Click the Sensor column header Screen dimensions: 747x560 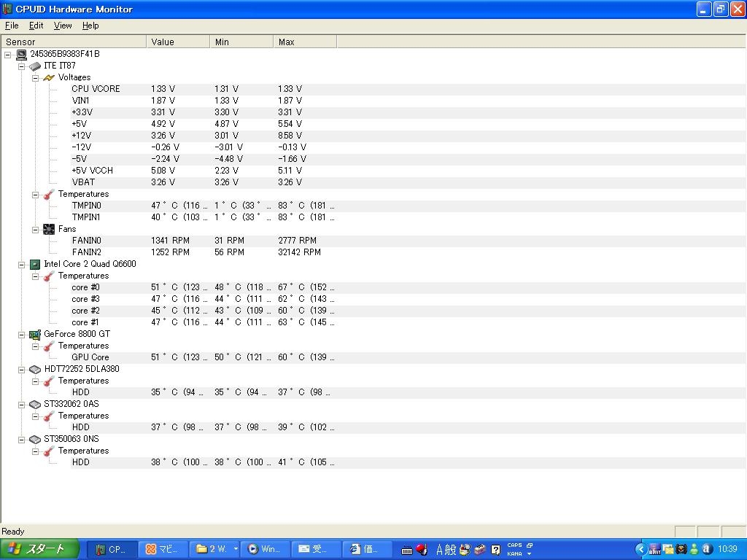pyautogui.click(x=74, y=42)
